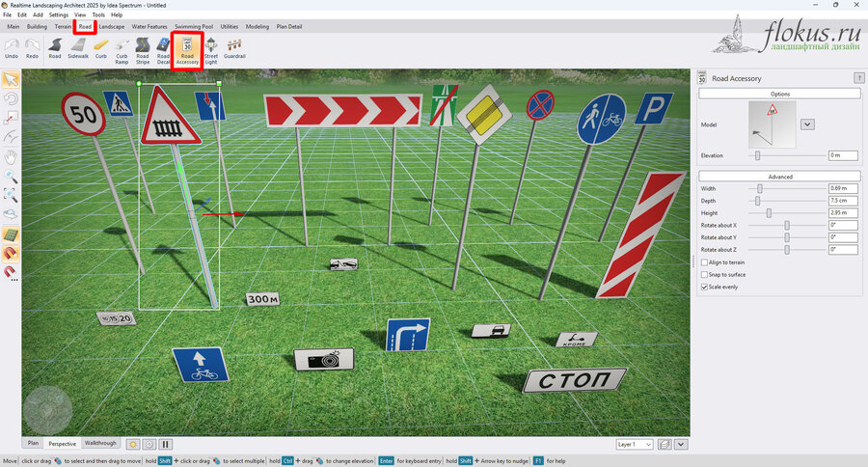Uncheck Scale evenly checkbox
The image size is (868, 467).
704,287
